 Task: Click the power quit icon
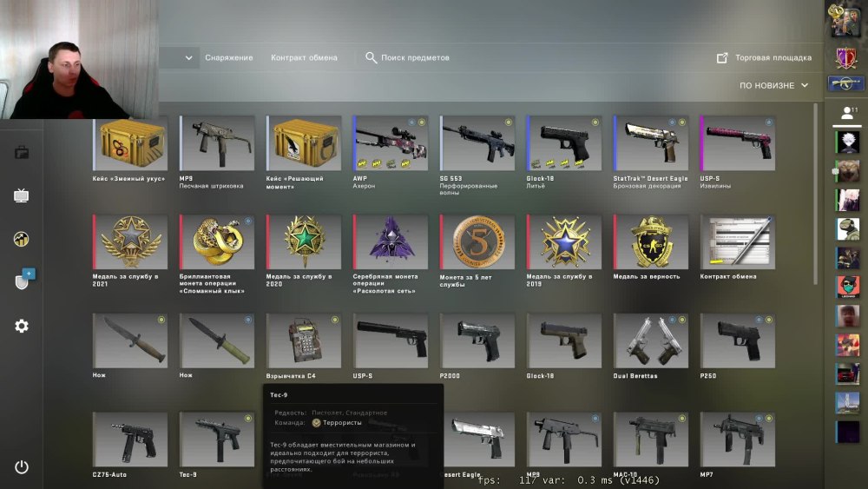pyautogui.click(x=22, y=466)
